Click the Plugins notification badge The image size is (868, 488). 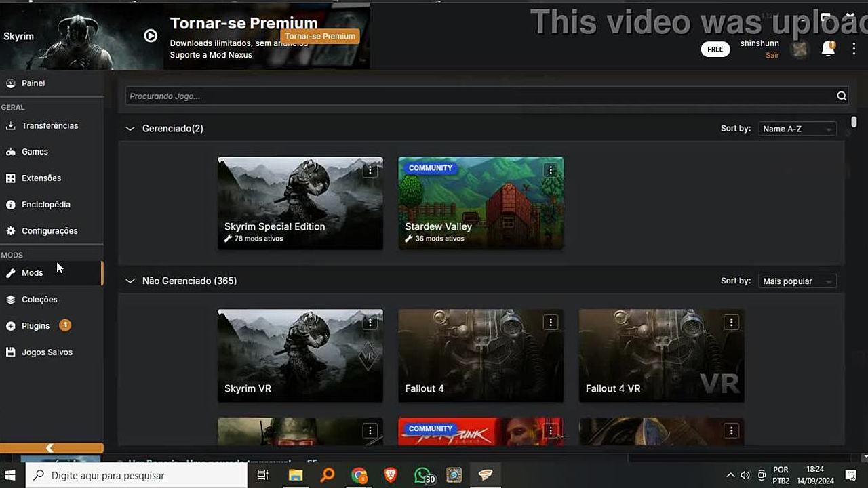coord(65,325)
